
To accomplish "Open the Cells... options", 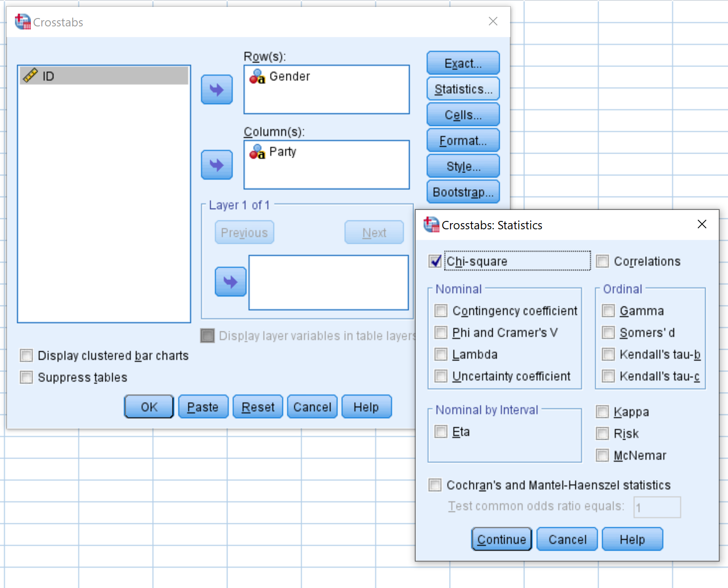I will 463,114.
